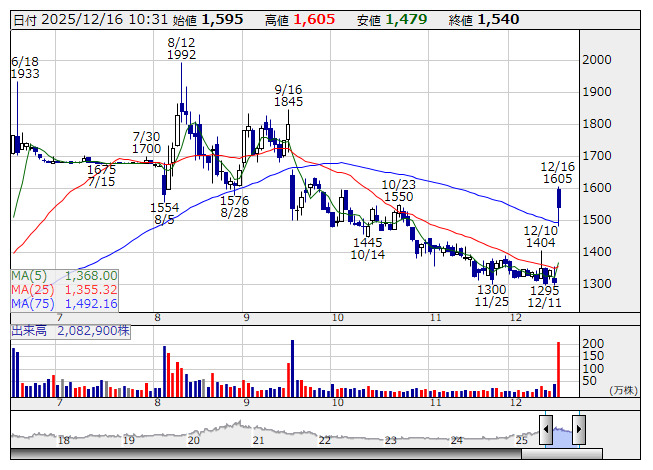Click the 200 volume axis label
653x470 pixels.
point(593,343)
